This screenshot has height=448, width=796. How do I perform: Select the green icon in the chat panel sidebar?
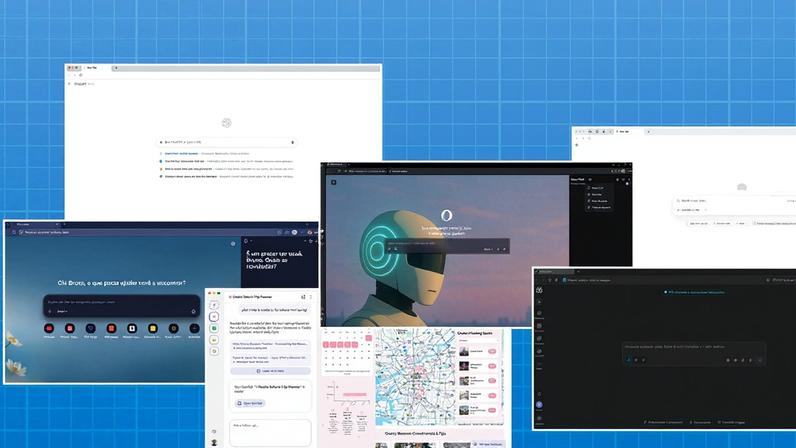(214, 329)
